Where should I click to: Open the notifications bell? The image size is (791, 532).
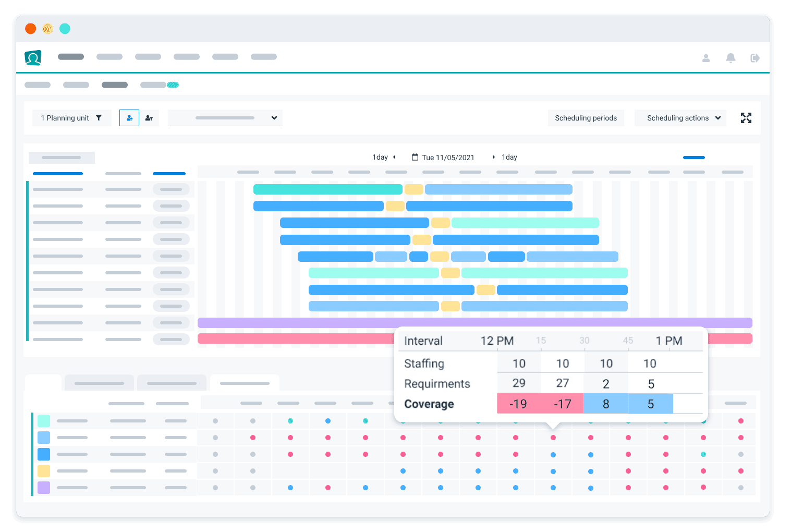[731, 58]
